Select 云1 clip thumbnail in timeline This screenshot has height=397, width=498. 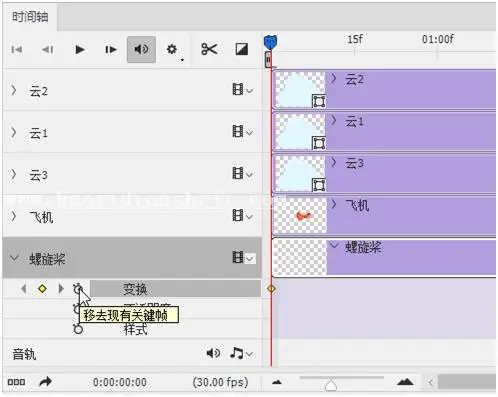(x=299, y=132)
